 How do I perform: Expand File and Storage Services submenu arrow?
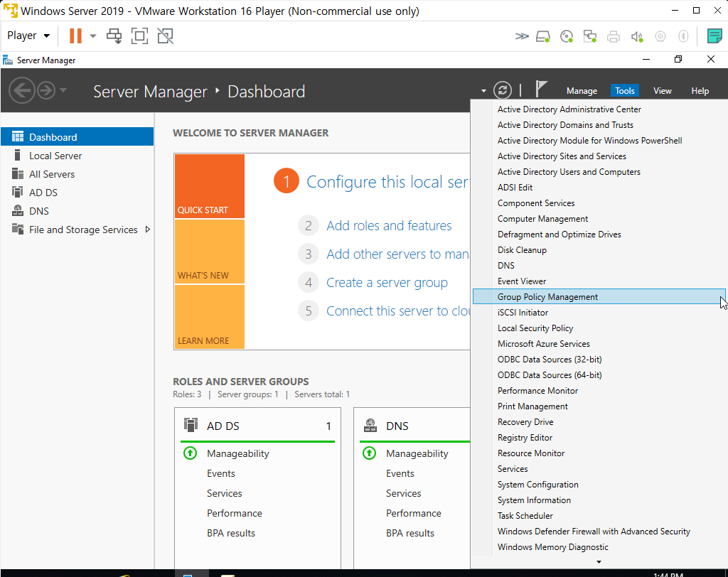(148, 230)
